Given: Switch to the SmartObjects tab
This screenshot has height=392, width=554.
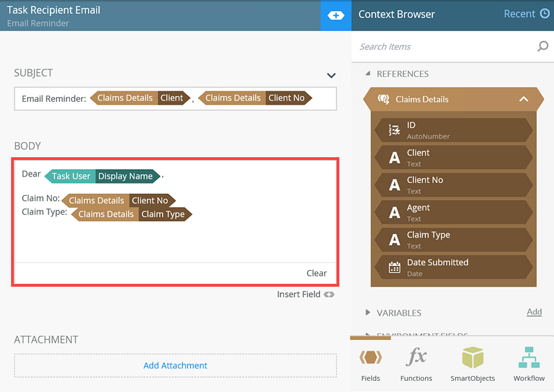Looking at the screenshot, I should 472,364.
